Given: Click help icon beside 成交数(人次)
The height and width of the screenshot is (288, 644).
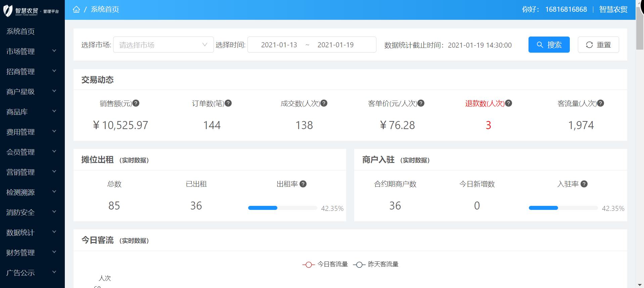Looking at the screenshot, I should click(x=324, y=103).
